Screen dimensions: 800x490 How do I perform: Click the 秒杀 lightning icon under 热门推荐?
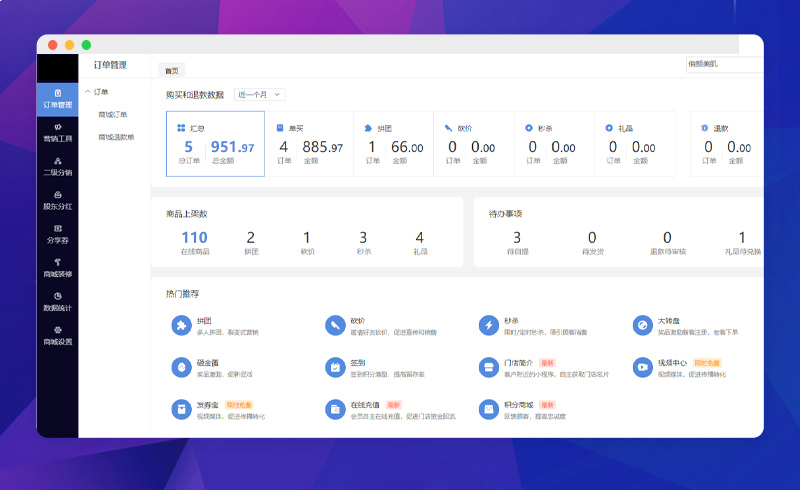pos(488,326)
